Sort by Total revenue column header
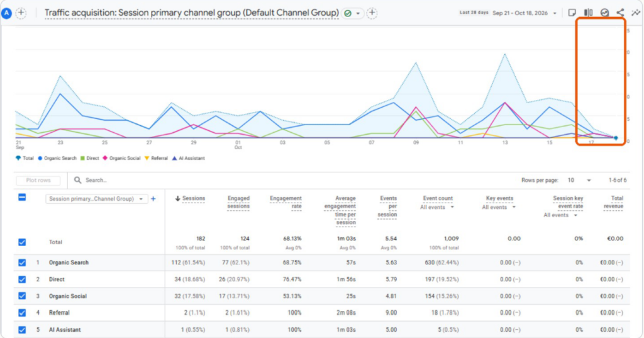 point(614,202)
